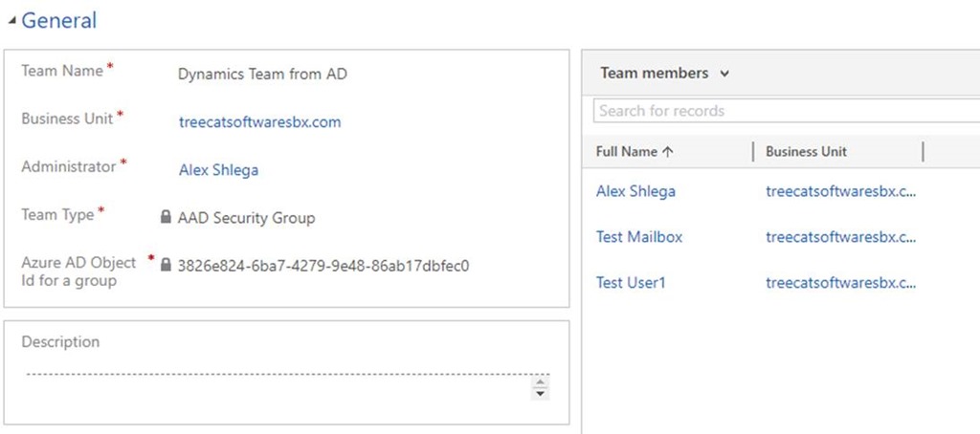Open Test Mailbox team member record
Screen dimensions: 980x434
pos(639,237)
